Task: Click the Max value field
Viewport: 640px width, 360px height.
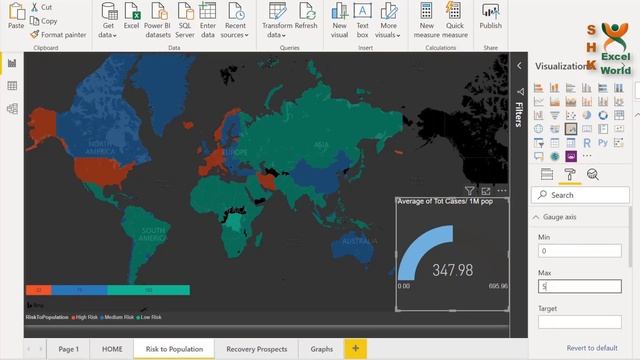Action: point(580,287)
